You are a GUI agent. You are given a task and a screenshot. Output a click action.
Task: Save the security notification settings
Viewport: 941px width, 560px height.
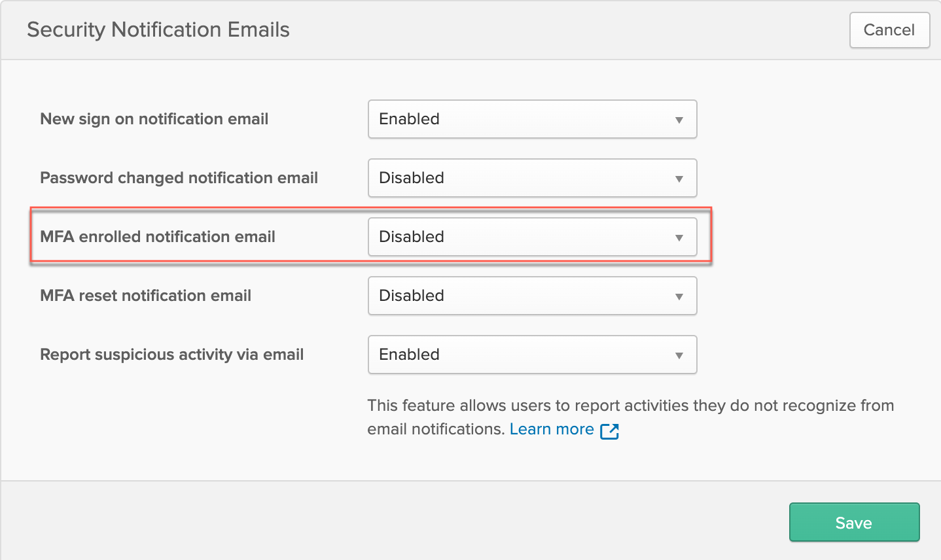pyautogui.click(x=854, y=522)
